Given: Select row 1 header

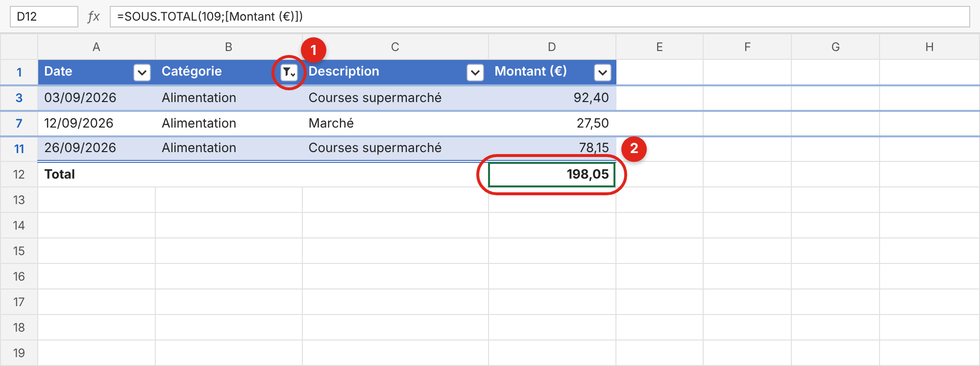Looking at the screenshot, I should (x=19, y=72).
